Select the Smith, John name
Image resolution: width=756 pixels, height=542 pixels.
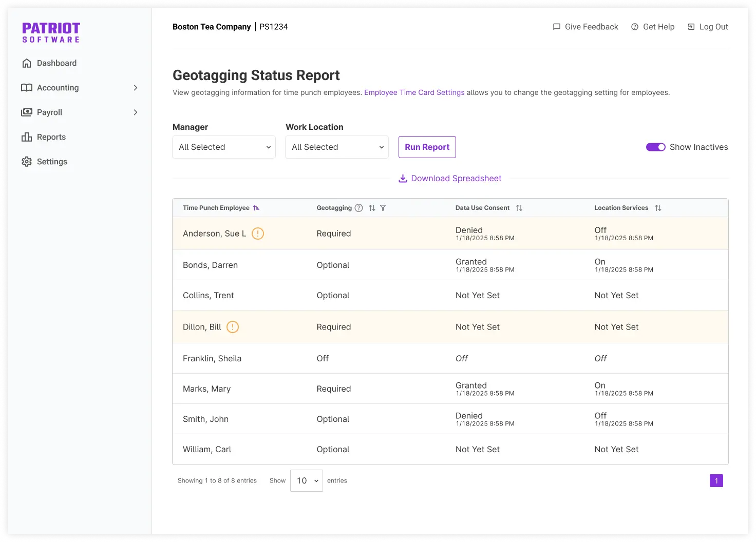coord(205,419)
